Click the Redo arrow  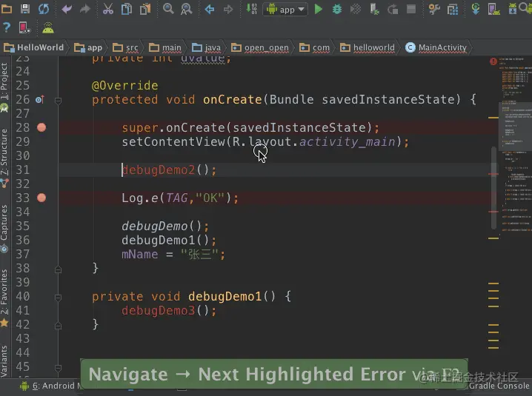coord(84,9)
